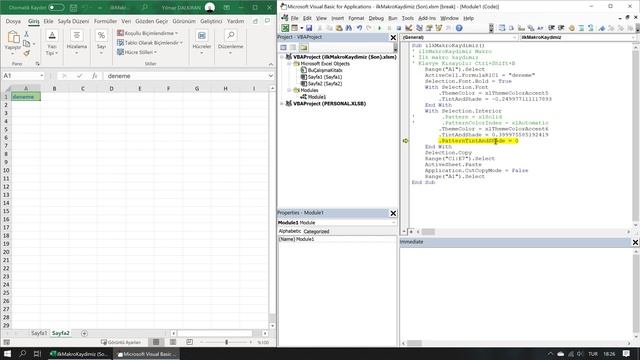Click View Microsoft Excel icon in VBA toolbar

tap(285, 28)
